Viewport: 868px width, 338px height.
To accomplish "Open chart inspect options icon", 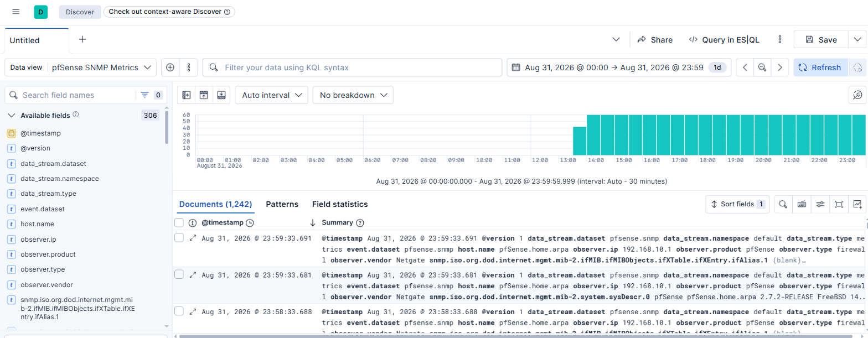I will [857, 95].
